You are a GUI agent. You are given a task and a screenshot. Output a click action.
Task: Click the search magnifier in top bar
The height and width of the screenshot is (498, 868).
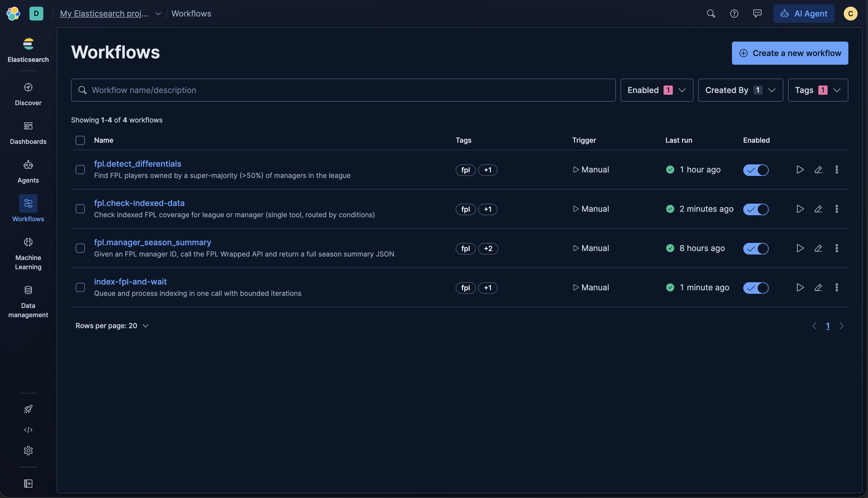tap(711, 14)
